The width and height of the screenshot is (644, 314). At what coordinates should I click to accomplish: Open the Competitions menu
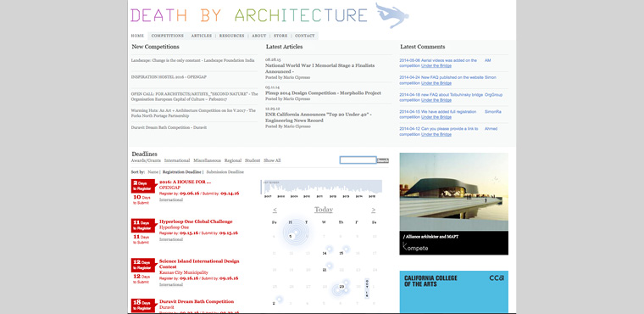point(167,36)
